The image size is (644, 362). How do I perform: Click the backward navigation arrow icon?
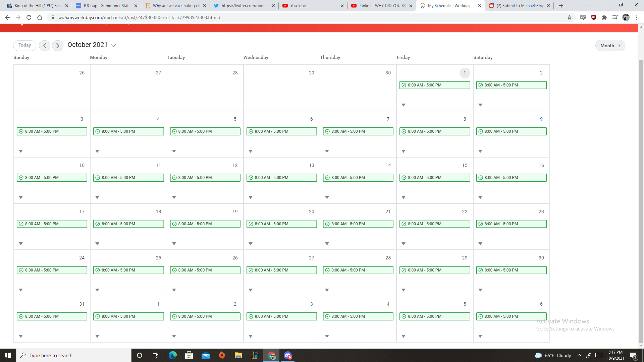[x=45, y=45]
